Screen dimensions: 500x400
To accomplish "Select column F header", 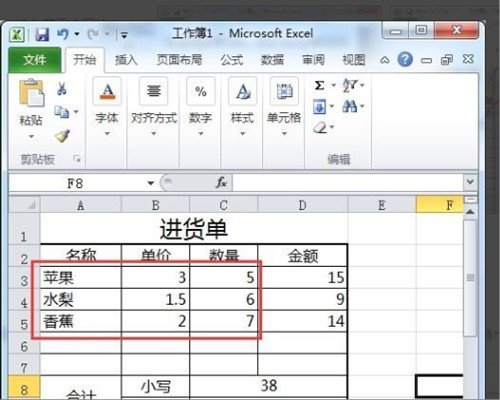I will click(439, 205).
